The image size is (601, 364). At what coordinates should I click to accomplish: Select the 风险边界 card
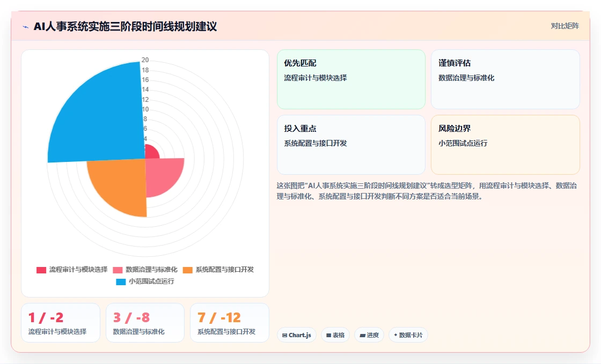(x=505, y=145)
